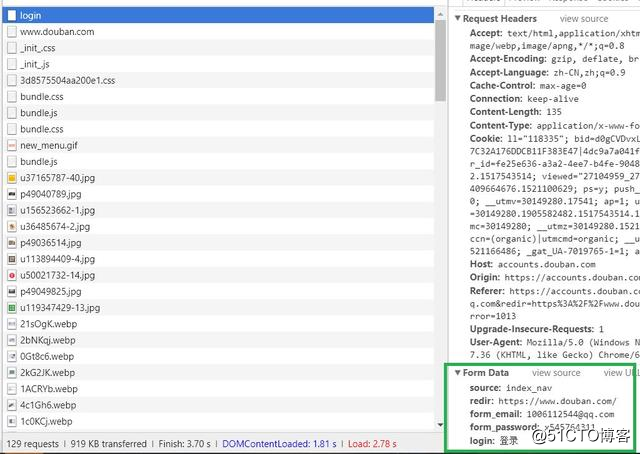640x454 pixels.
Task: View source of Request Headers
Action: [584, 19]
